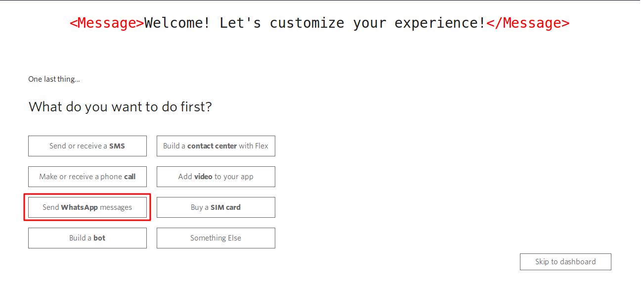This screenshot has height=292, width=644.
Task: Select Build a contact center with Flex
Action: pyautogui.click(x=215, y=146)
